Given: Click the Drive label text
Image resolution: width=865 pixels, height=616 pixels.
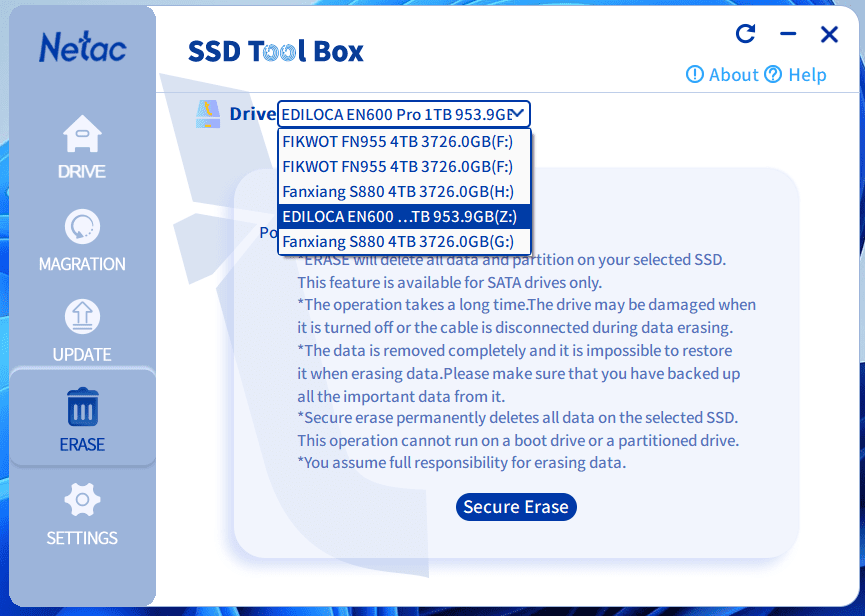Looking at the screenshot, I should (252, 114).
